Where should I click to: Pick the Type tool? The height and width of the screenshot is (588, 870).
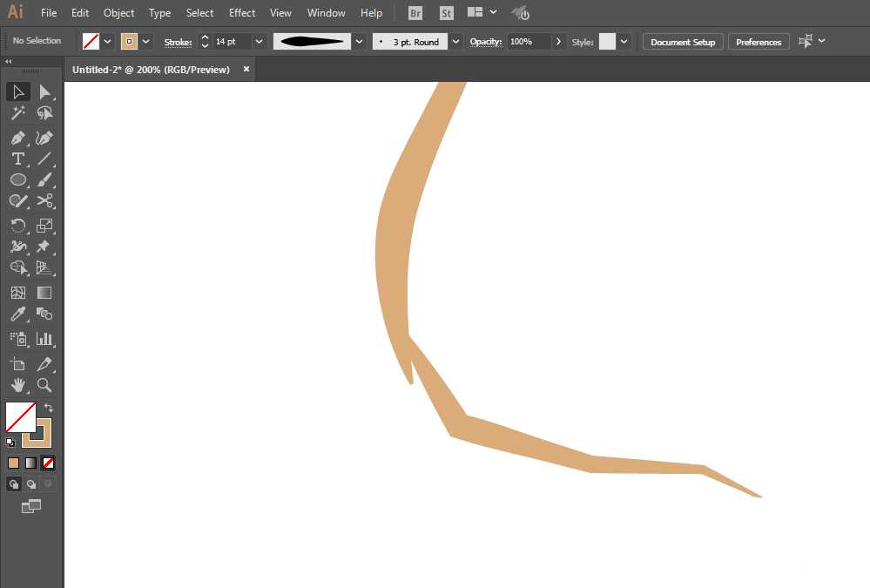tap(17, 159)
